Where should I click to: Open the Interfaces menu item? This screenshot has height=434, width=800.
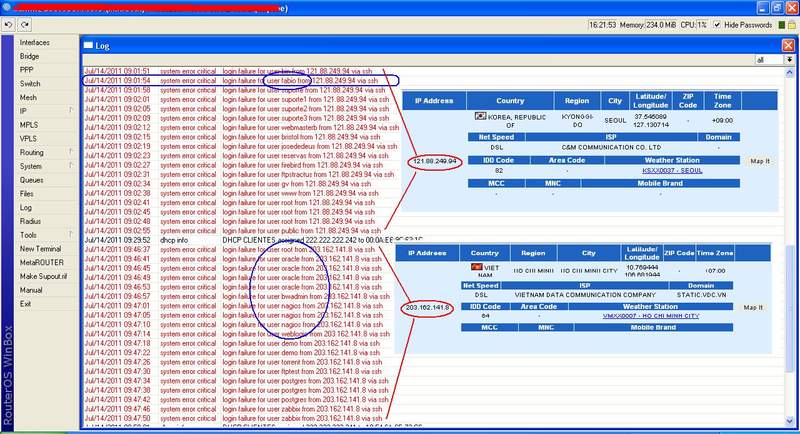pyautogui.click(x=35, y=42)
